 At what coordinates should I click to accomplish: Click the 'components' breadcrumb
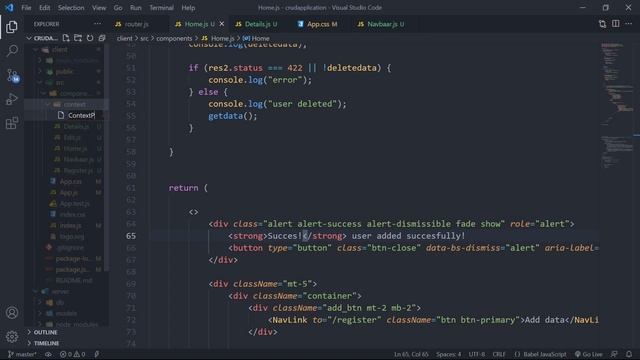tap(174, 38)
